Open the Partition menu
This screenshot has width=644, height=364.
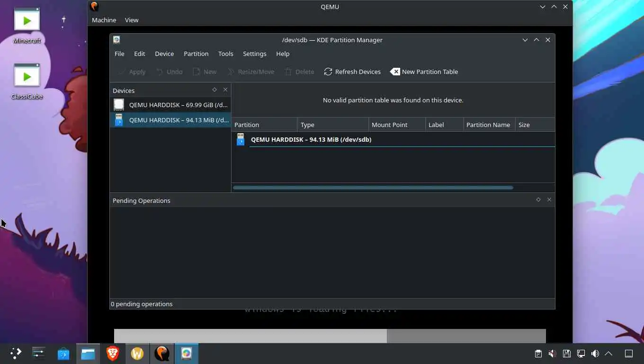point(196,54)
